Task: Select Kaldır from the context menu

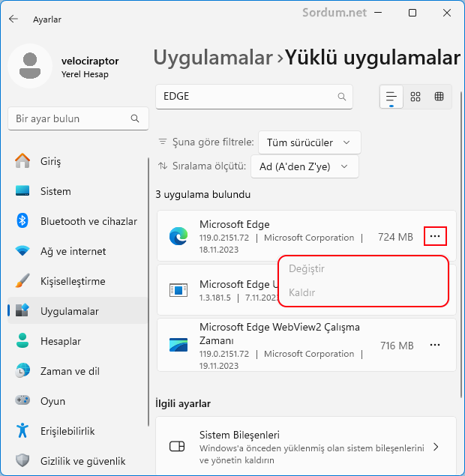Action: click(x=301, y=292)
